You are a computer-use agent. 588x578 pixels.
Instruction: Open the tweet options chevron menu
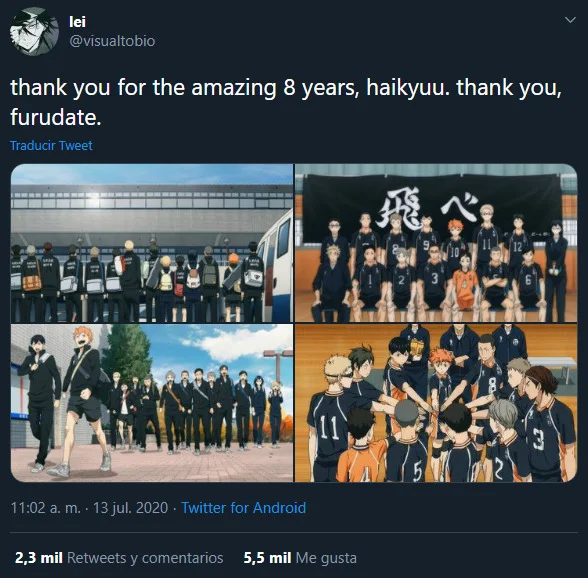pyautogui.click(x=570, y=20)
